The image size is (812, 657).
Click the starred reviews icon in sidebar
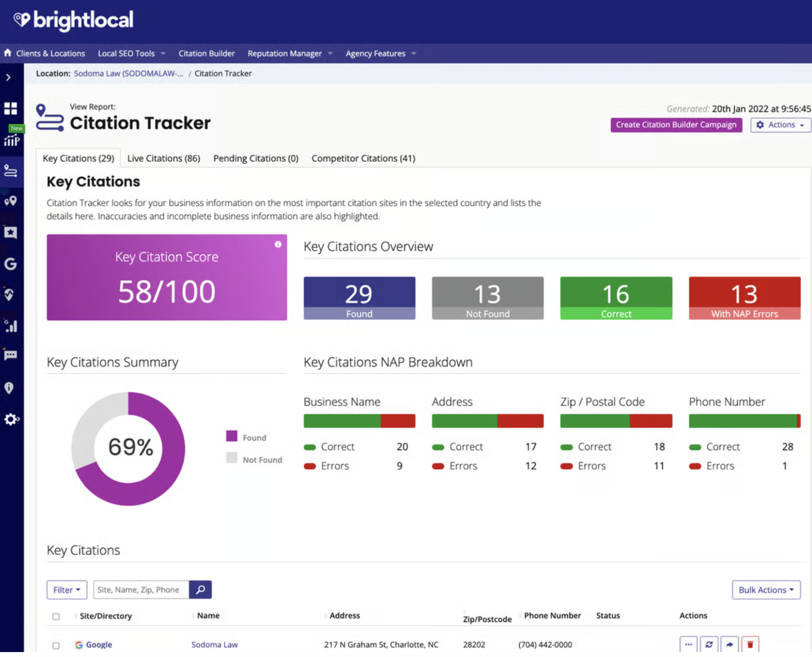coord(10,232)
